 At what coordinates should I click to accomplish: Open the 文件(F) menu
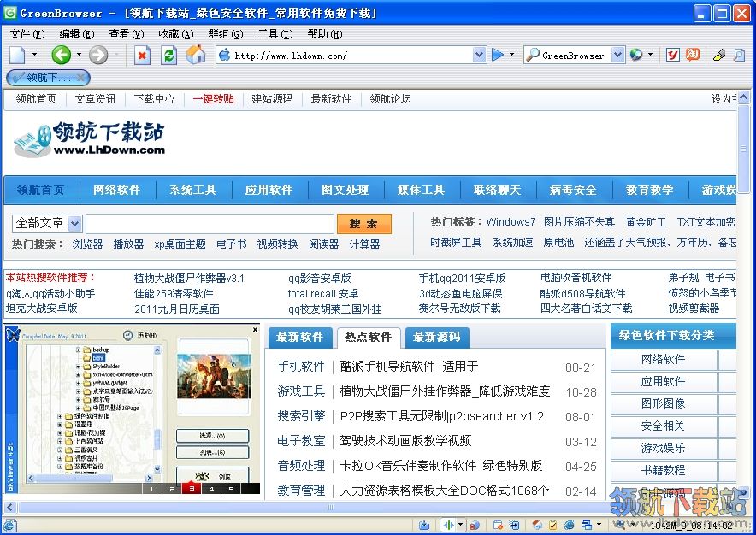coord(27,34)
